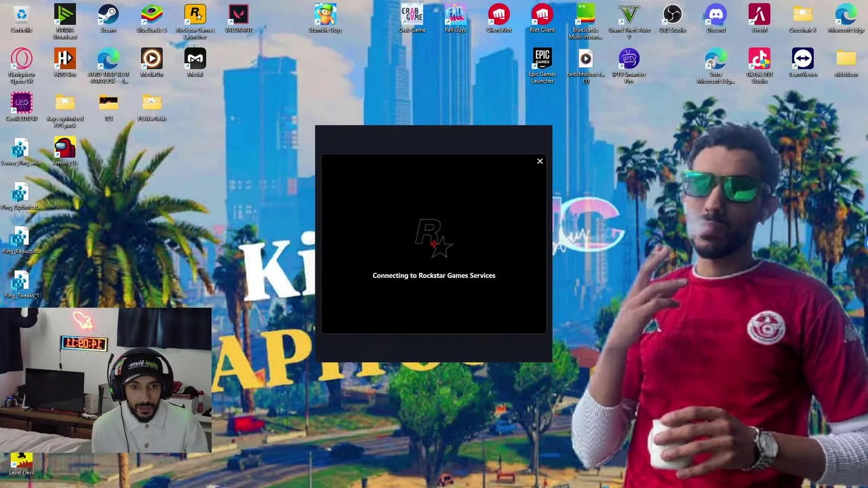Close the Rockstar Games Services connecting dialog

tap(540, 161)
